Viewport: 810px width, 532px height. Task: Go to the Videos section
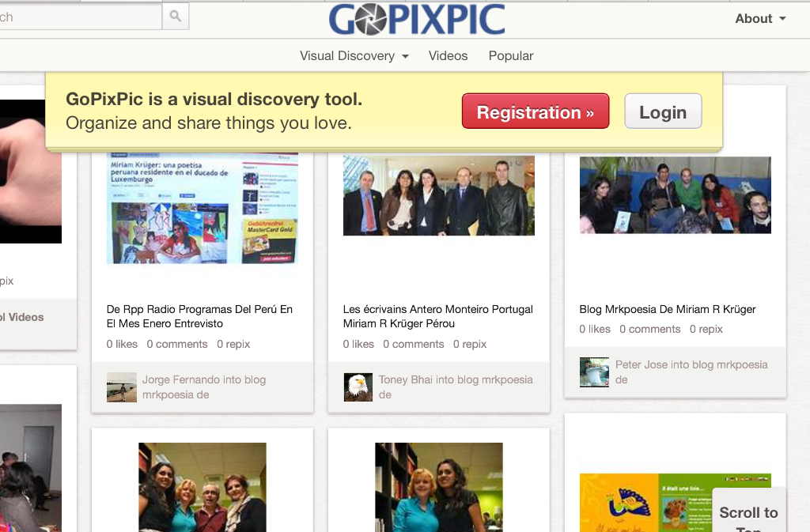click(x=448, y=55)
